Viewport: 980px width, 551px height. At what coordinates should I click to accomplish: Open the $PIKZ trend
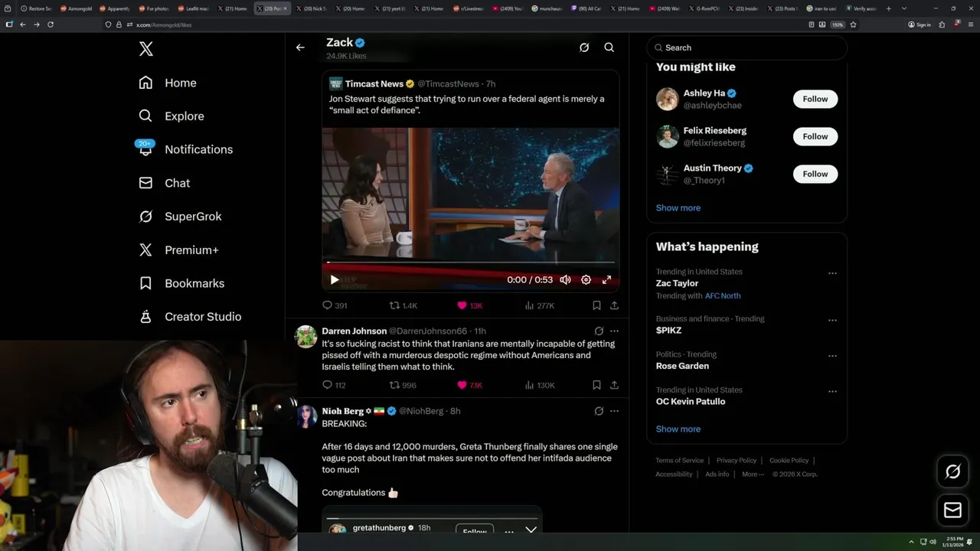(x=668, y=331)
